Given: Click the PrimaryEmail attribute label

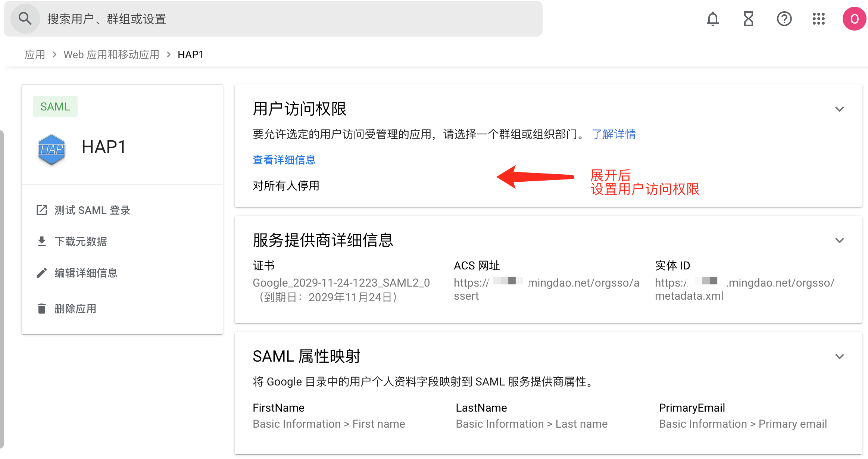Looking at the screenshot, I should 692,408.
